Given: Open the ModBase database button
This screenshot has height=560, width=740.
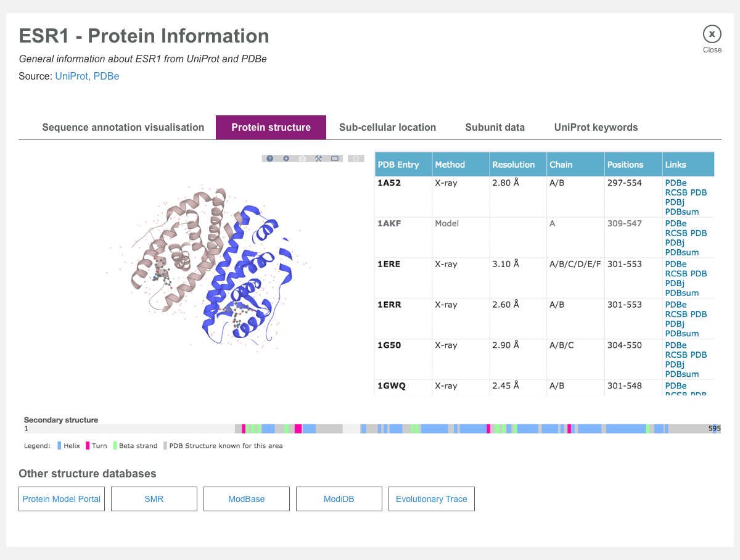Looking at the screenshot, I should [x=246, y=498].
